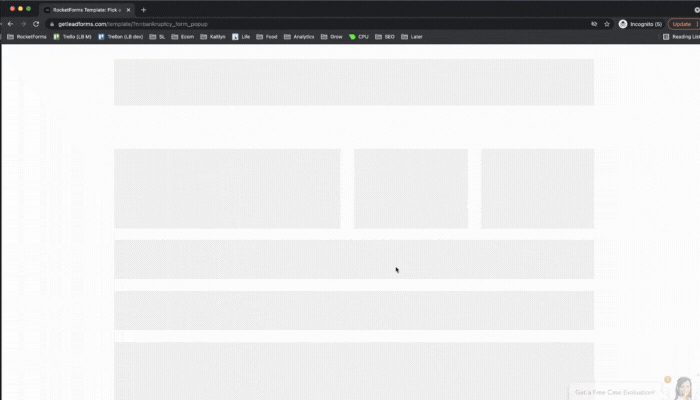Viewport: 700px width, 400px height.
Task: Open the CPU bookmark
Action: click(x=359, y=36)
